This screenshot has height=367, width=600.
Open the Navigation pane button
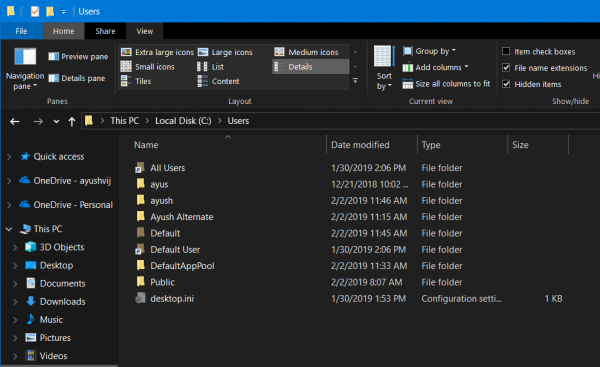tap(24, 69)
